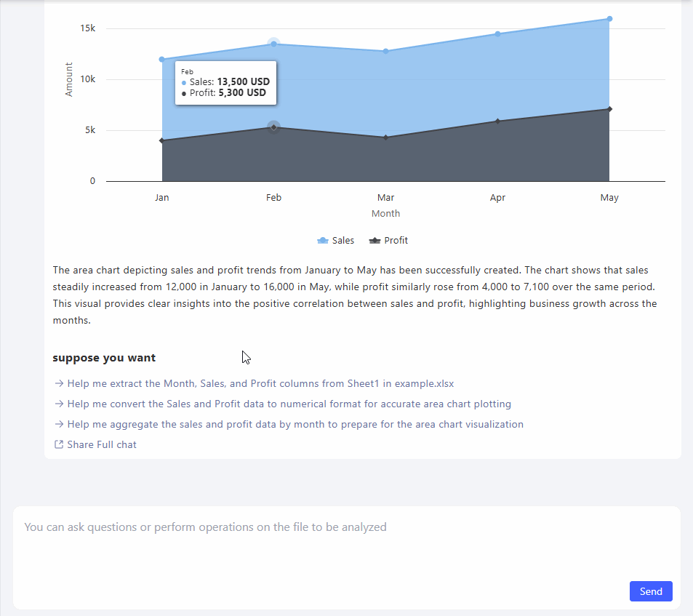693x616 pixels.
Task: Click the share icon beside Share Full chat
Action: (59, 444)
